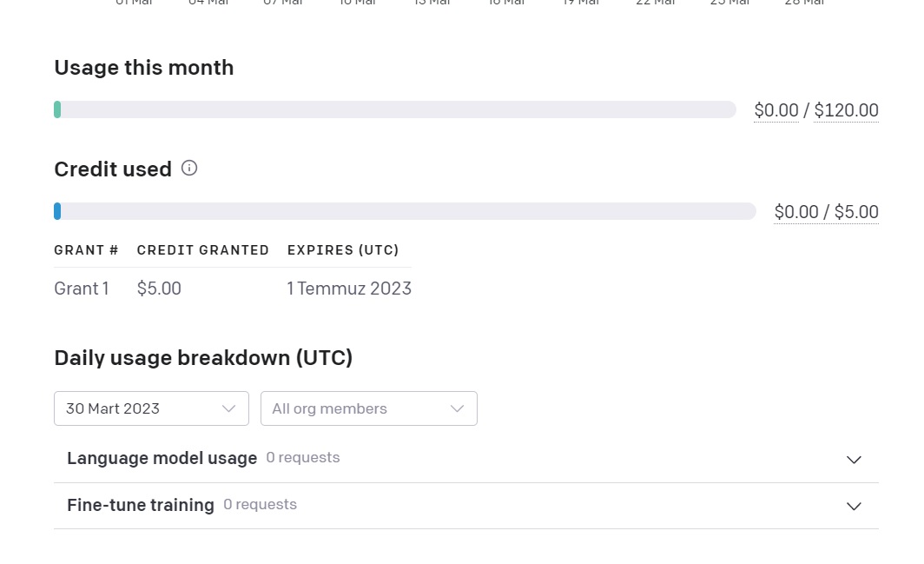Click the chevron beside Fine-tune training

[x=854, y=506]
